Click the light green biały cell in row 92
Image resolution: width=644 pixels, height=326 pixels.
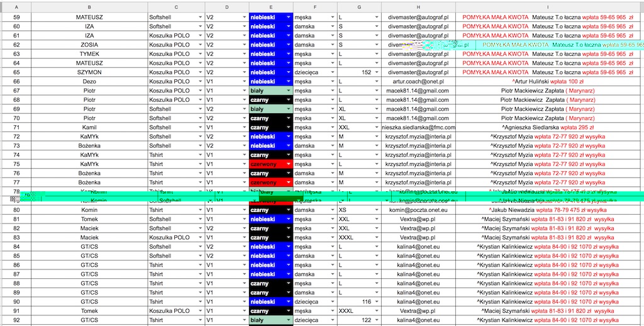click(x=267, y=320)
